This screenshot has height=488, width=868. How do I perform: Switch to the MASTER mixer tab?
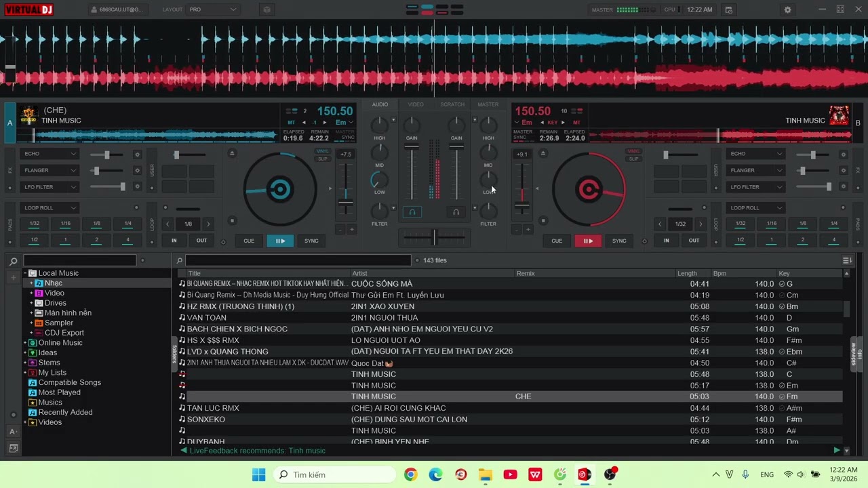tap(488, 104)
